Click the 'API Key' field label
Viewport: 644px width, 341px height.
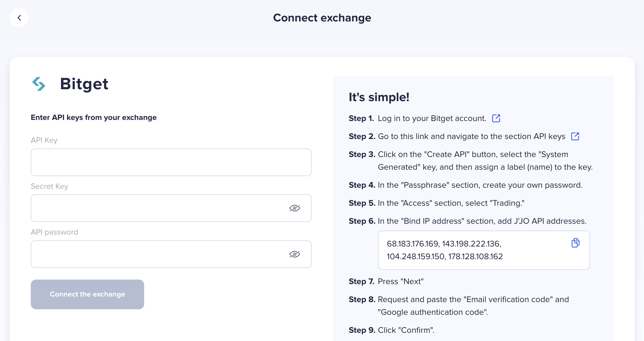tap(44, 140)
